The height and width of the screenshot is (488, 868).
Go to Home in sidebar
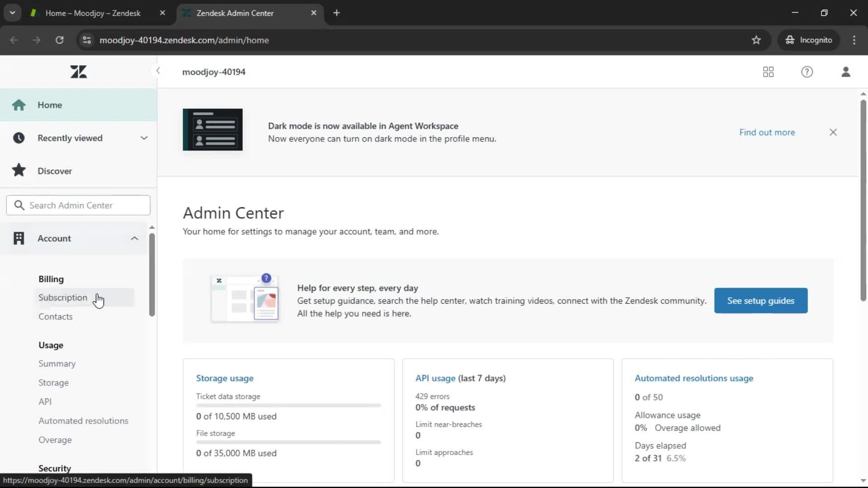click(x=78, y=105)
